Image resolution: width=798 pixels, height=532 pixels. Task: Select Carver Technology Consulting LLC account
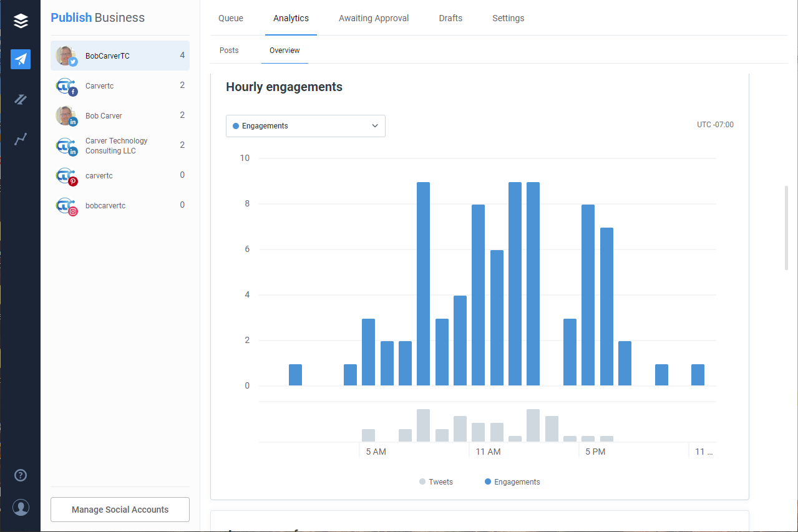(120, 145)
